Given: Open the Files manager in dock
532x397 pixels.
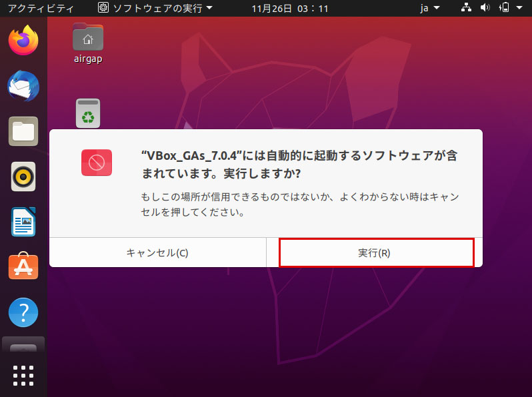Looking at the screenshot, I should [23, 131].
